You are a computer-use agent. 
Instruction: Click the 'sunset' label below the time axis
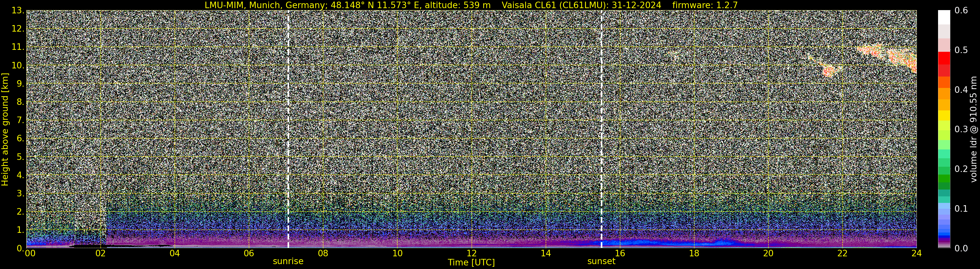coord(601,262)
